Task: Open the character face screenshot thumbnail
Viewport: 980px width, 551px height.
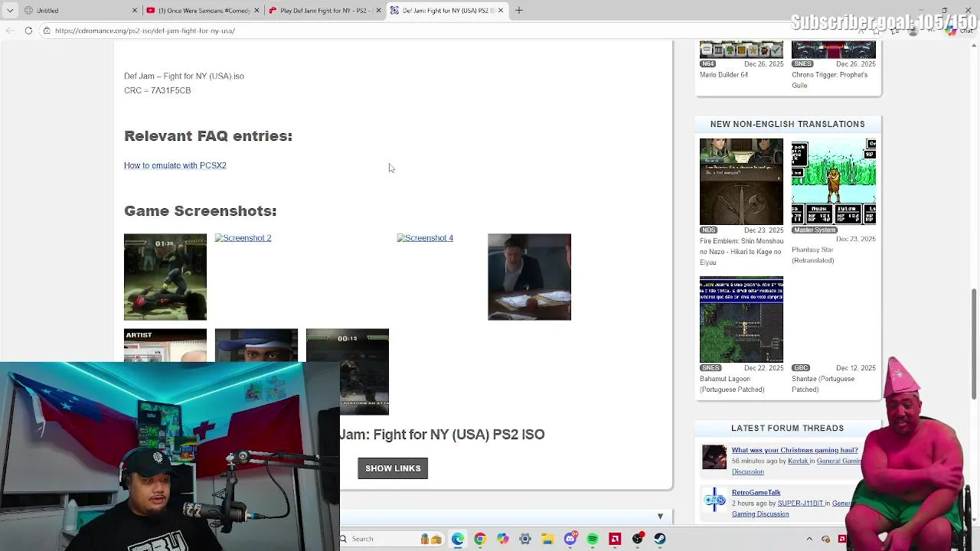Action: pos(256,345)
